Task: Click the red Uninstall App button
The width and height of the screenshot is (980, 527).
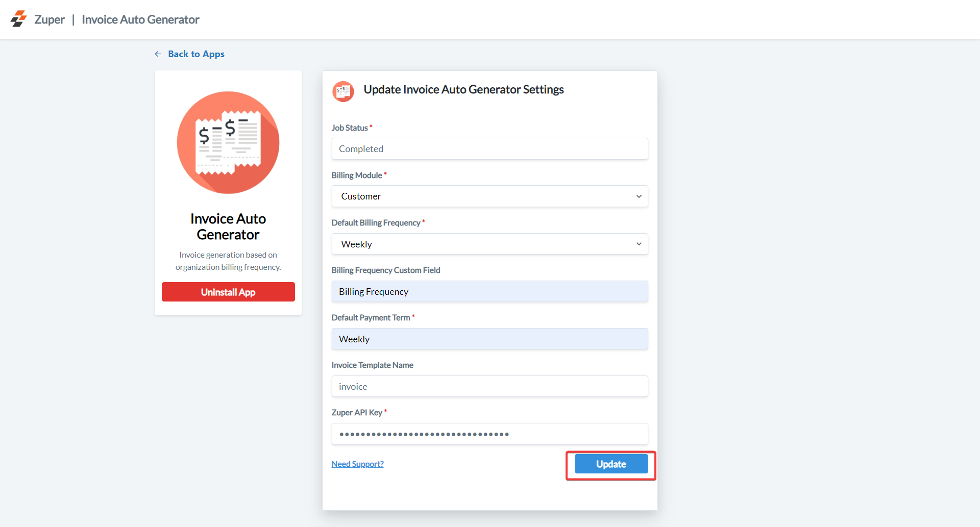Action: 228,292
